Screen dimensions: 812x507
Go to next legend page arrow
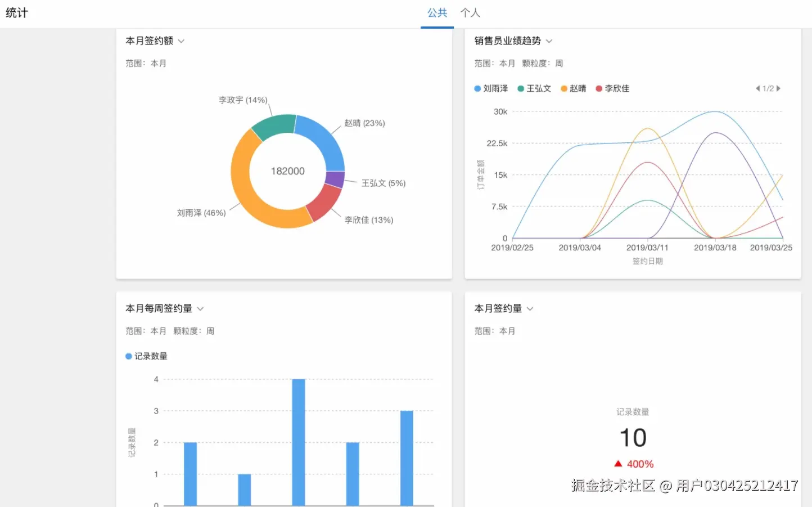[x=779, y=88]
